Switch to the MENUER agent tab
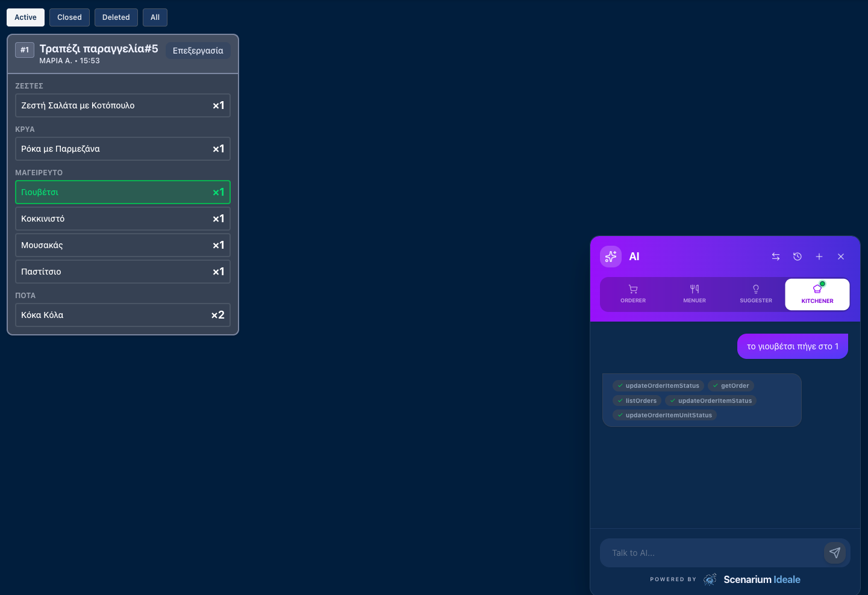 pos(695,294)
